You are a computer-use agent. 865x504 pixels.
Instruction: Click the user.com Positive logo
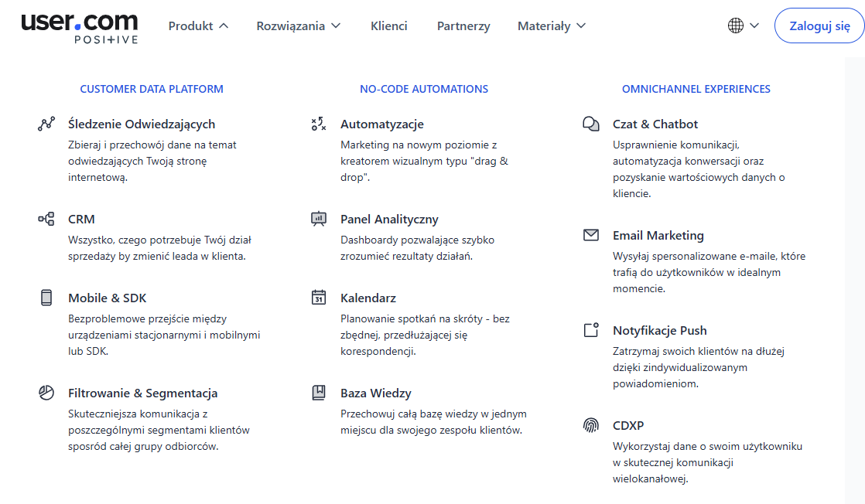point(80,27)
